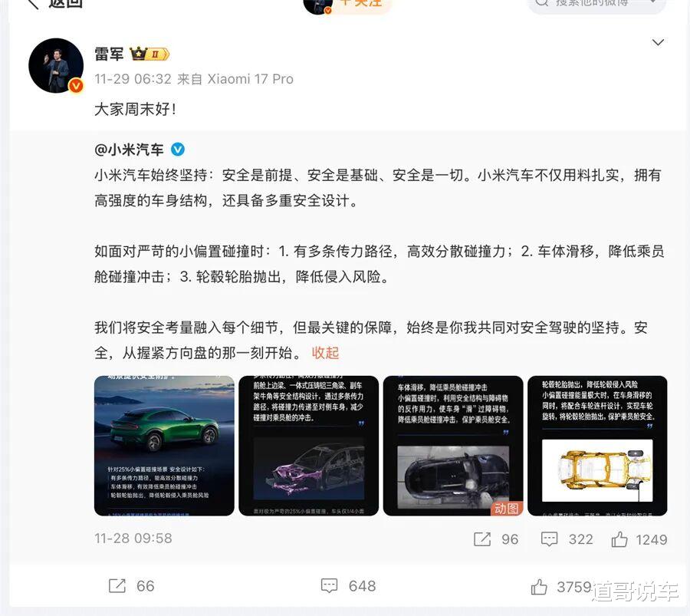This screenshot has width=690, height=616.
Task: Open comments on quoted post with 322
Action: [567, 539]
